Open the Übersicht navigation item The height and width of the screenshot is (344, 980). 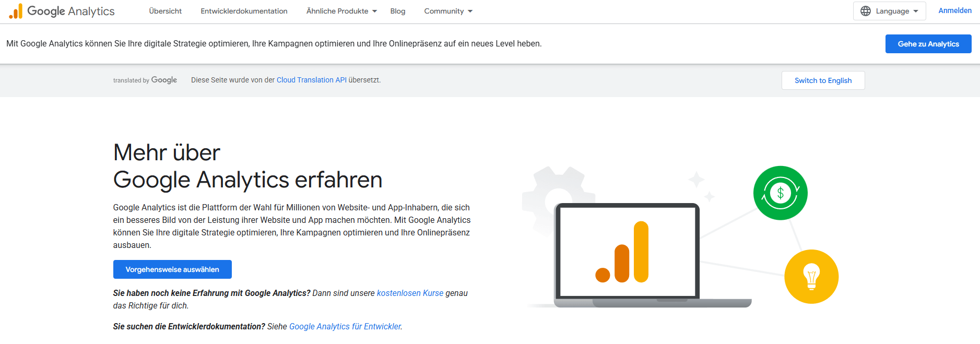click(165, 11)
